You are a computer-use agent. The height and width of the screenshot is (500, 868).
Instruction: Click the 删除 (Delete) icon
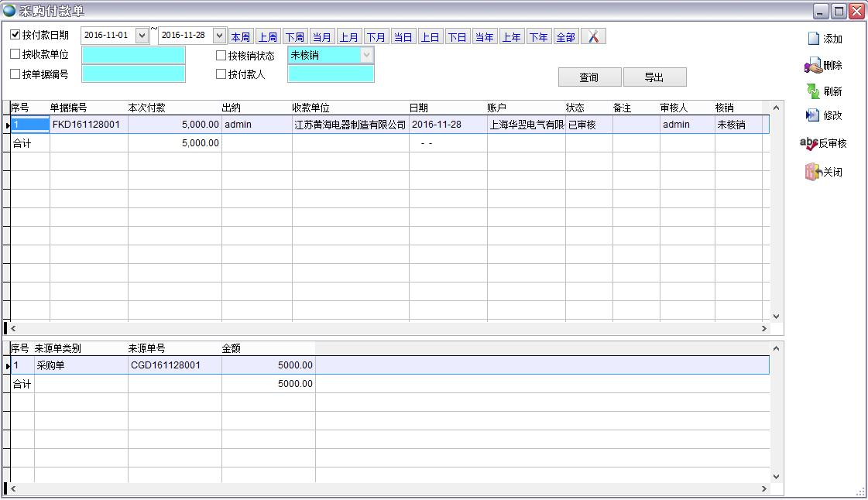(x=813, y=67)
